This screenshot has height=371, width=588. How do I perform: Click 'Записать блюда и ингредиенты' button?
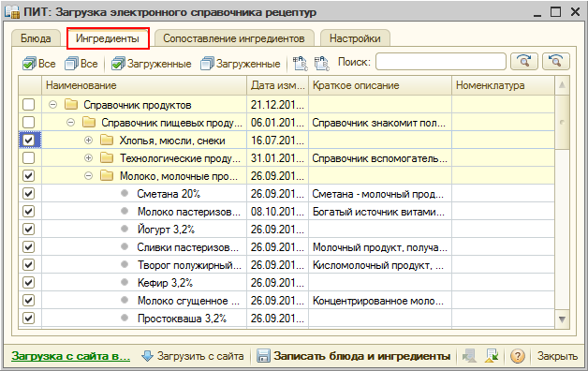coord(353,356)
